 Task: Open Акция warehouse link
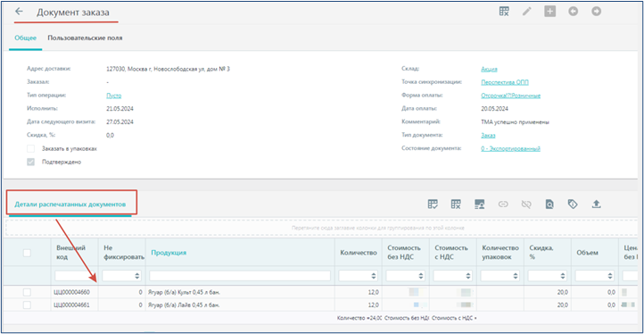click(489, 69)
